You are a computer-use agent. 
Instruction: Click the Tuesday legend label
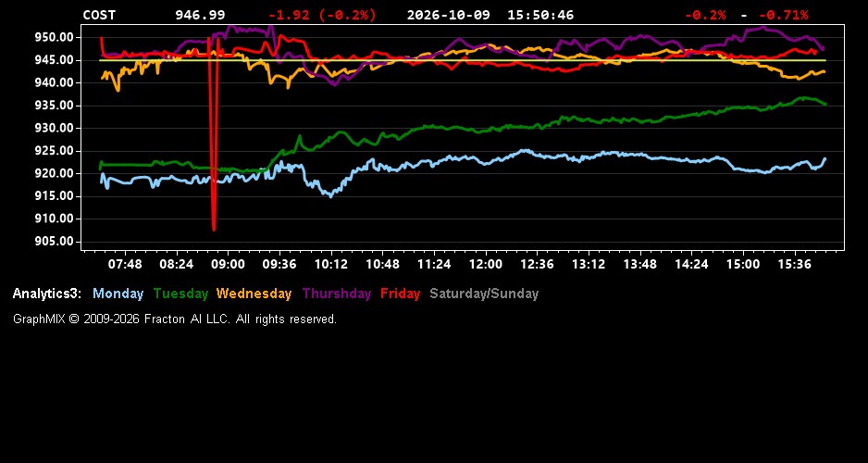pyautogui.click(x=180, y=294)
